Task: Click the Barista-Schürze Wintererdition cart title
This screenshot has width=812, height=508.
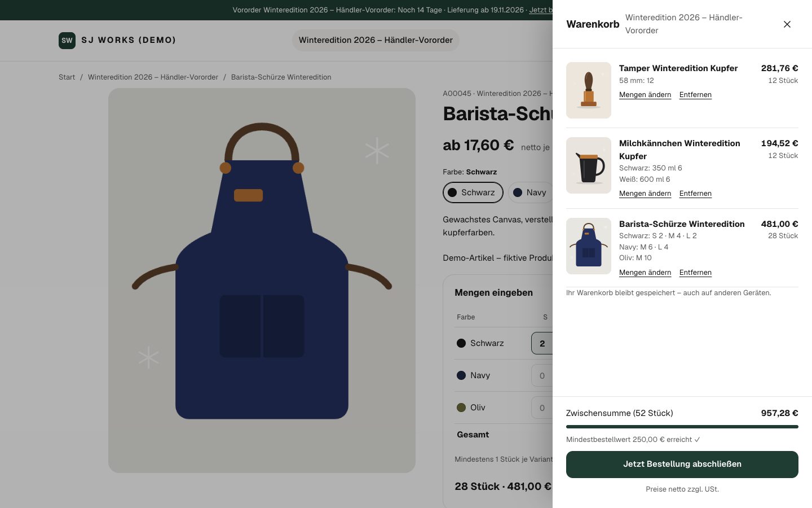Action: (682, 224)
